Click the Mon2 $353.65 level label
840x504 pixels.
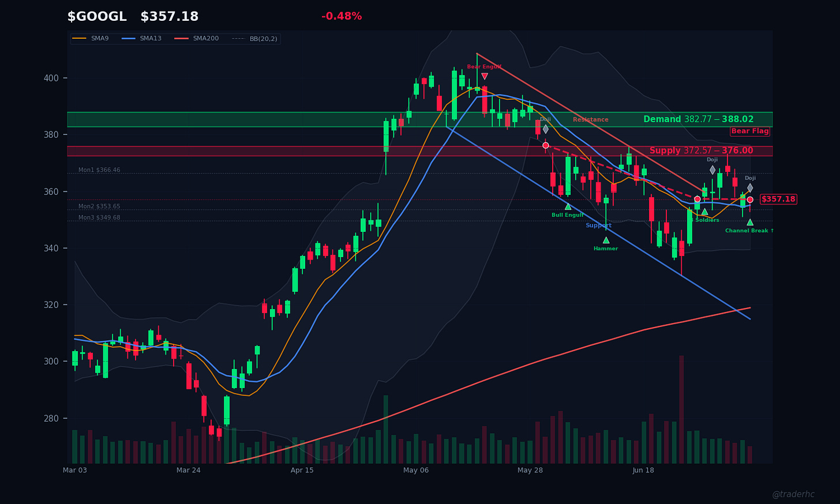point(99,206)
